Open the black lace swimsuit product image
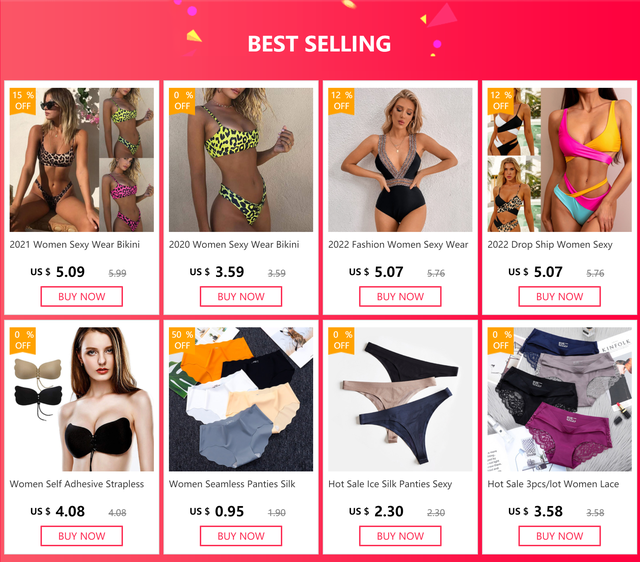The image size is (640, 562). click(x=400, y=160)
